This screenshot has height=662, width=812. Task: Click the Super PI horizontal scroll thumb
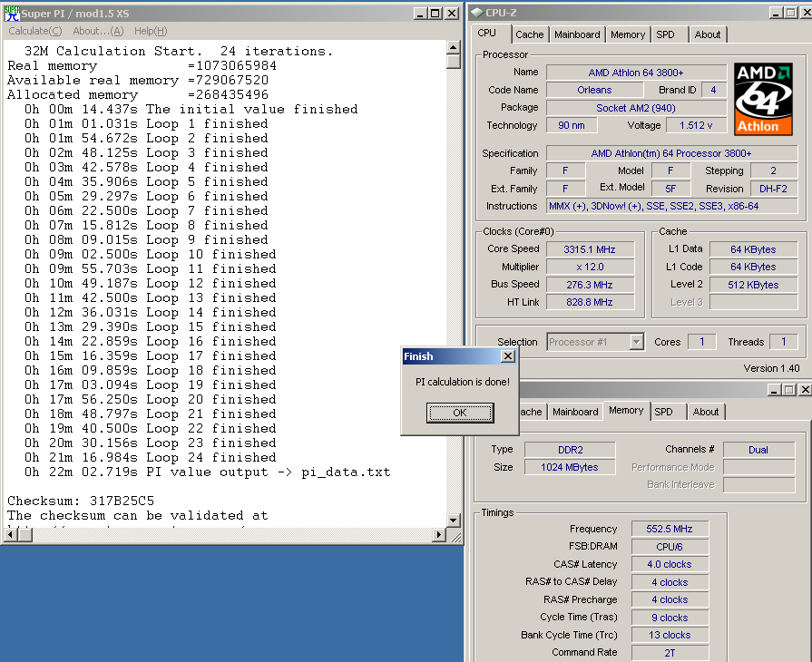point(25,534)
